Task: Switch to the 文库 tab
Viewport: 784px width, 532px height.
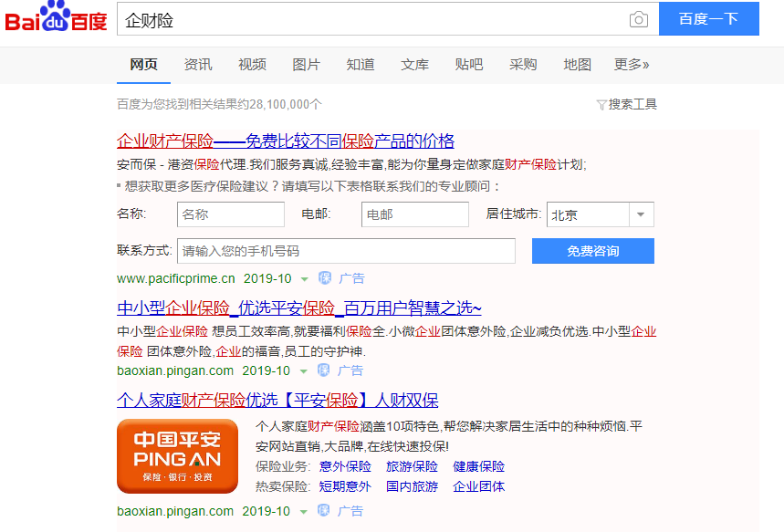Action: click(414, 65)
